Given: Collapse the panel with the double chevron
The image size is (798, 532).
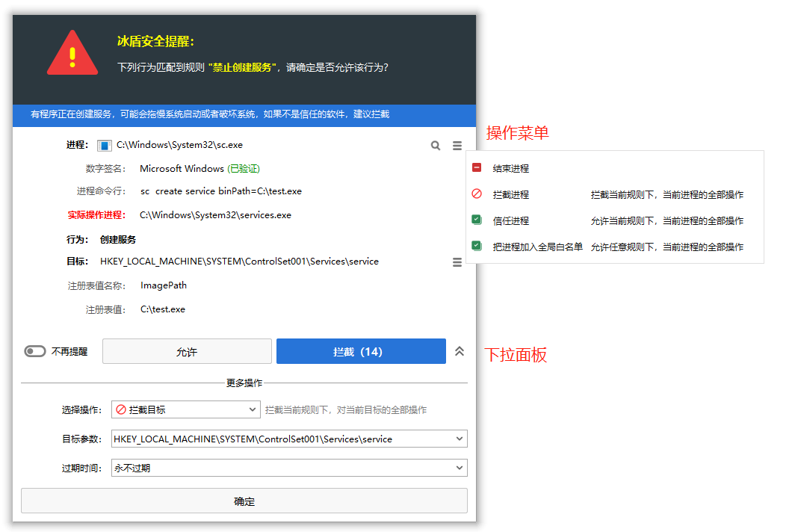Looking at the screenshot, I should point(460,351).
